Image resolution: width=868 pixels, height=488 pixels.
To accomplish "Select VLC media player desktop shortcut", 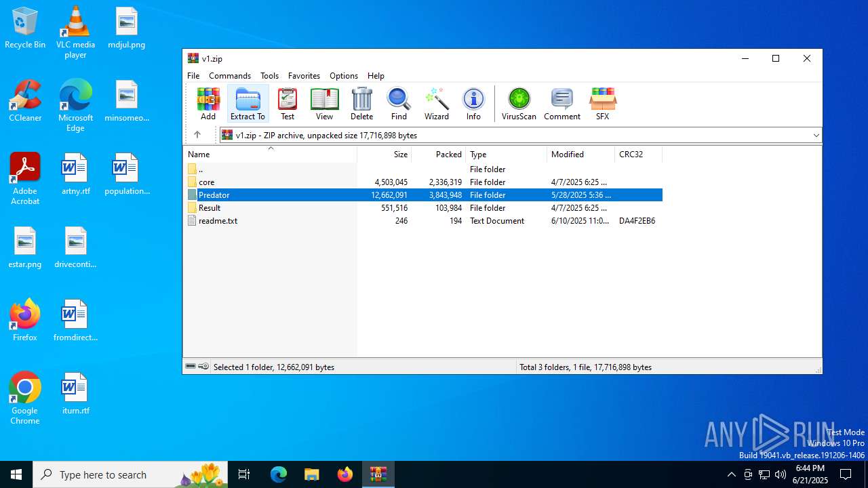I will (75, 33).
